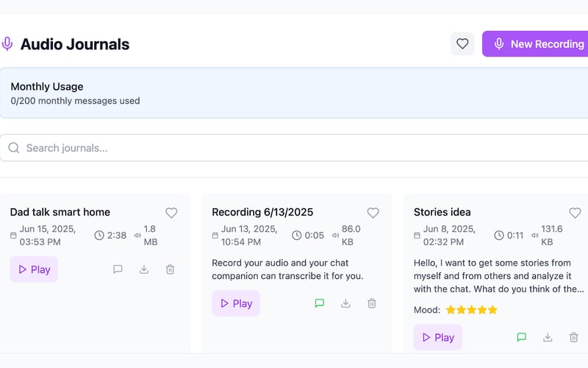This screenshot has height=368, width=588.
Task: Click the Search journals input field
Action: click(x=294, y=148)
